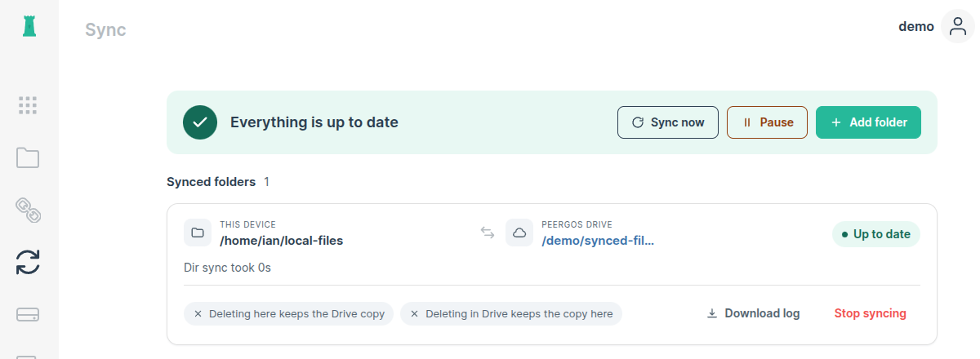Open the demo user profile avatar
The image size is (980, 359).
click(x=958, y=26)
